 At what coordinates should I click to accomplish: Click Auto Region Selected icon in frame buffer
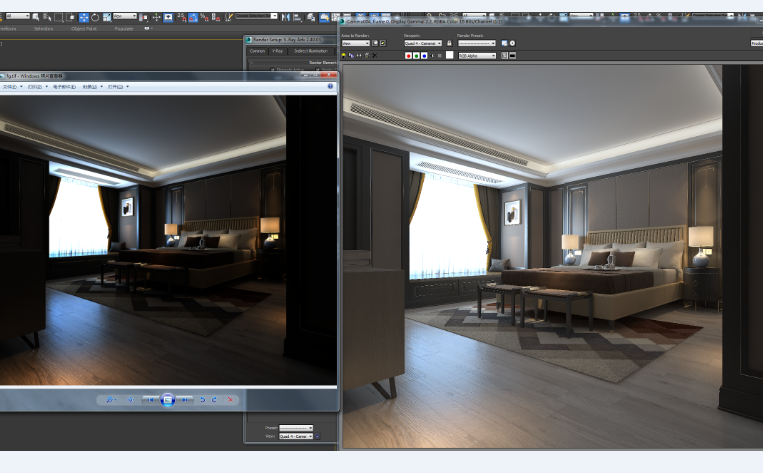click(383, 43)
